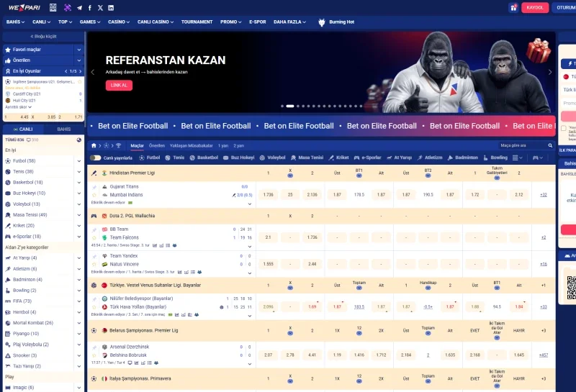Open the BAHİS dropdown menu

(x=15, y=22)
